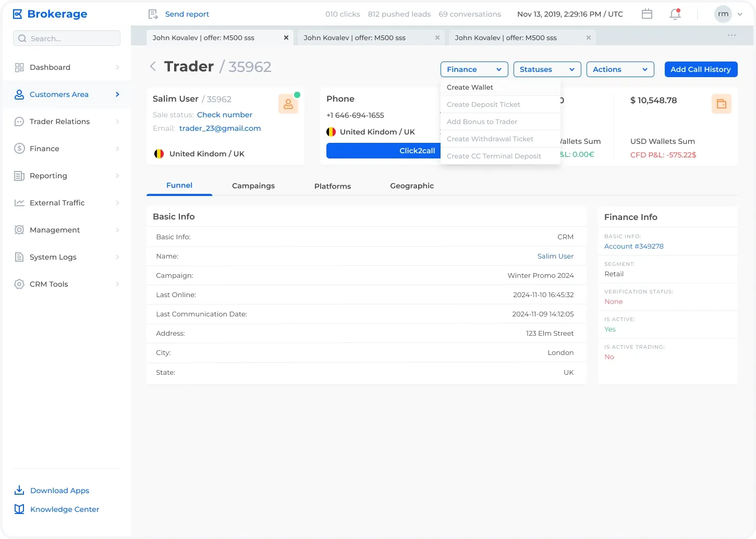
Task: Click the System Logs menu label
Action: pyautogui.click(x=53, y=257)
